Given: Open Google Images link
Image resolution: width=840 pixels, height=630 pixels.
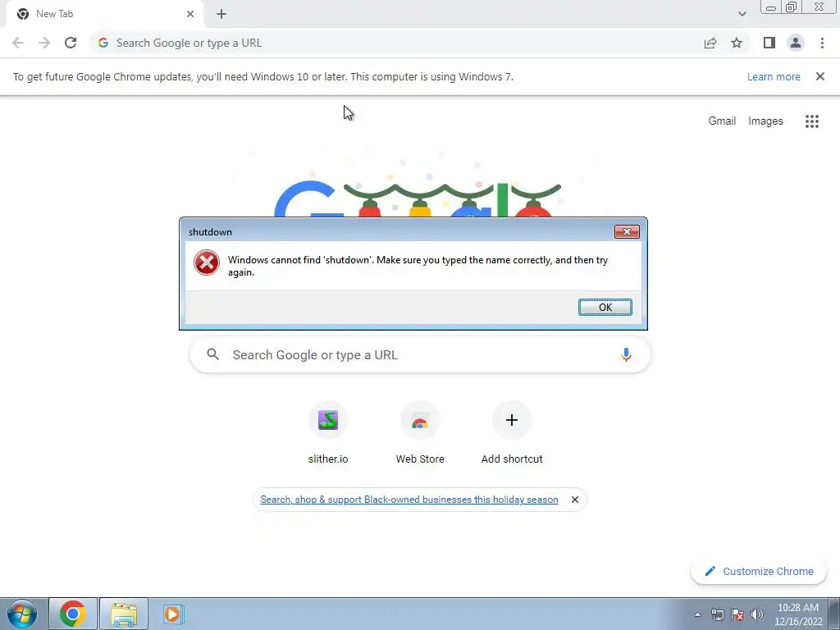Looking at the screenshot, I should pos(765,121).
